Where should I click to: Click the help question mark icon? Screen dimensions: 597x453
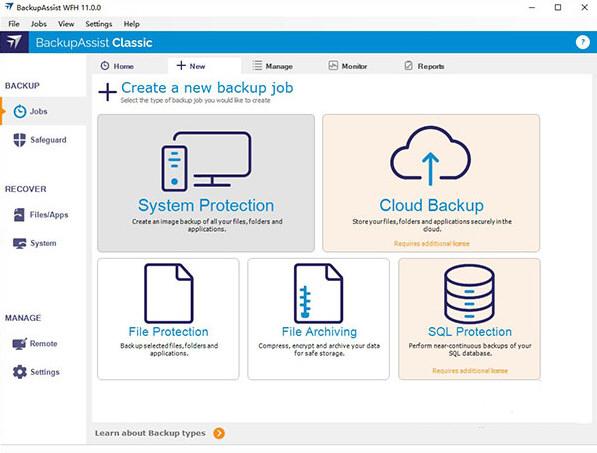(583, 42)
